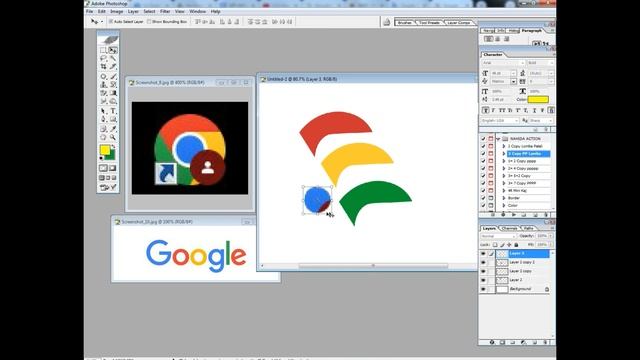Collapse the NANDA ACTION set
This screenshot has height=360, width=640.
[x=498, y=139]
